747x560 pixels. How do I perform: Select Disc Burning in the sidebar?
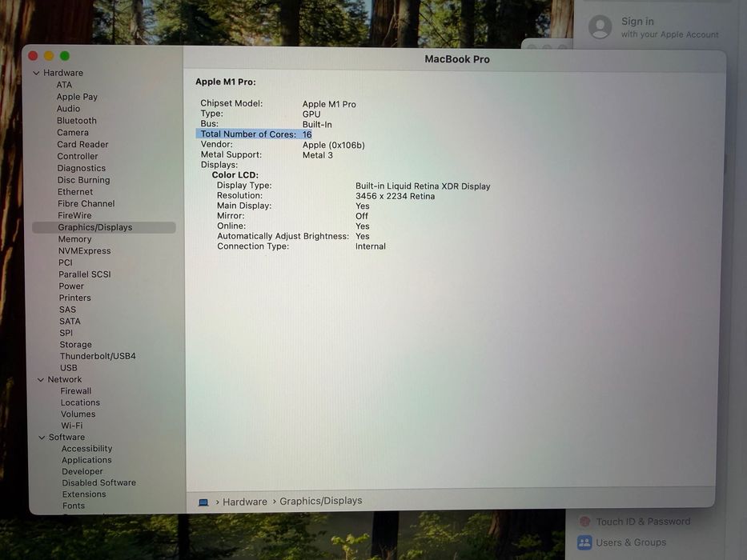(83, 180)
